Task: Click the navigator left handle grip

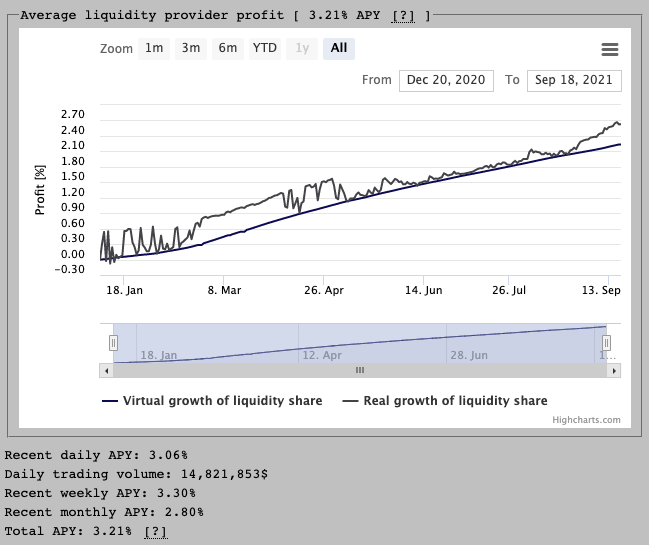Action: pyautogui.click(x=113, y=343)
